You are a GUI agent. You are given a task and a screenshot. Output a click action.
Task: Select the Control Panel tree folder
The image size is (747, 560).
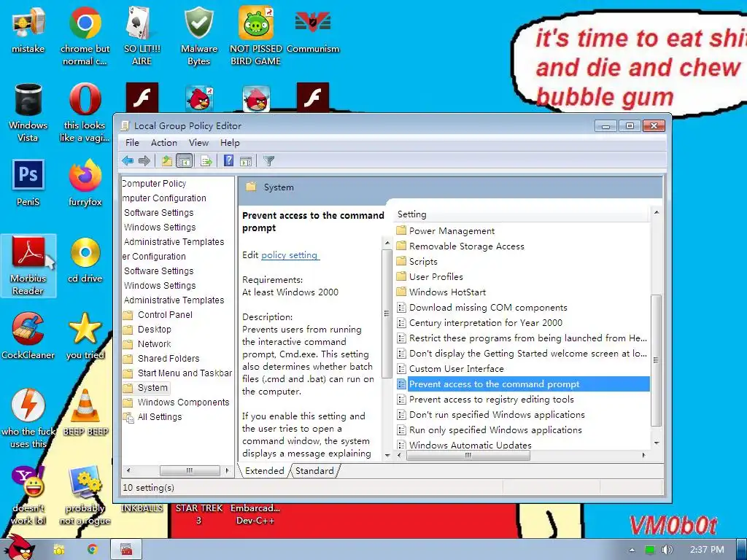tap(165, 315)
